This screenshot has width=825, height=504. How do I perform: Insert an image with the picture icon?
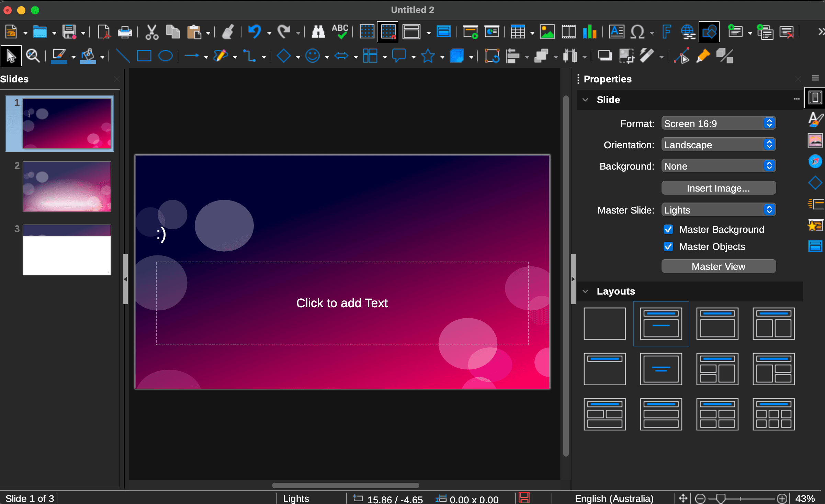[x=547, y=32]
